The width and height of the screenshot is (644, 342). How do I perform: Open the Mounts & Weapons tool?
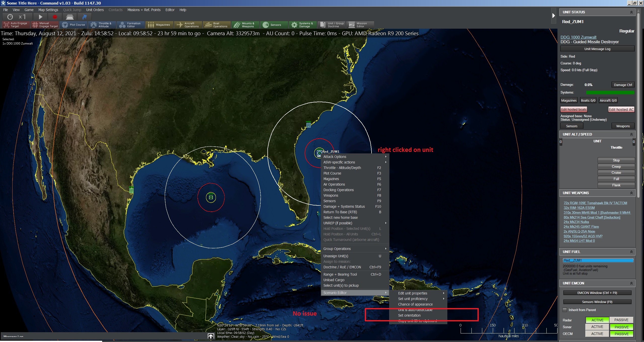(245, 25)
